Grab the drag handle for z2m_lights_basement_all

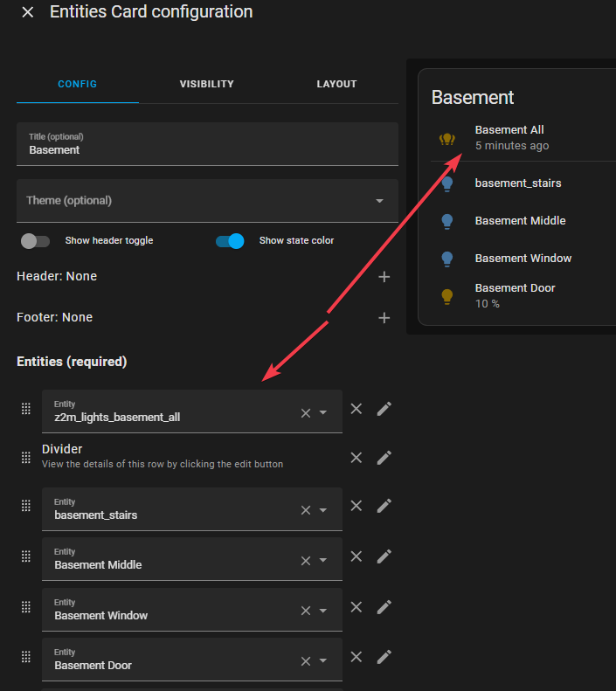pos(26,409)
